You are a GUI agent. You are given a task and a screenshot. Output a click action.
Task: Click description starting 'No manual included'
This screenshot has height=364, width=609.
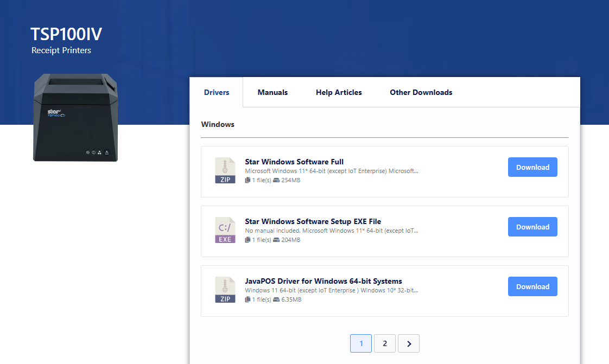click(x=332, y=231)
